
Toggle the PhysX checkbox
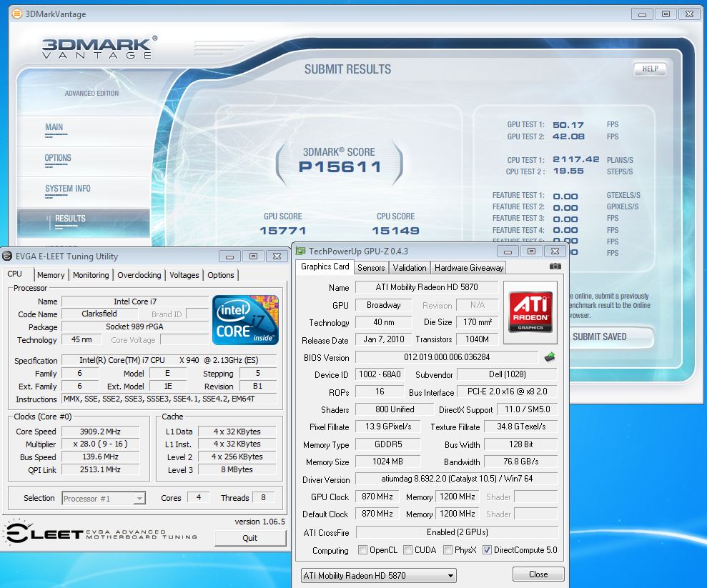point(448,549)
